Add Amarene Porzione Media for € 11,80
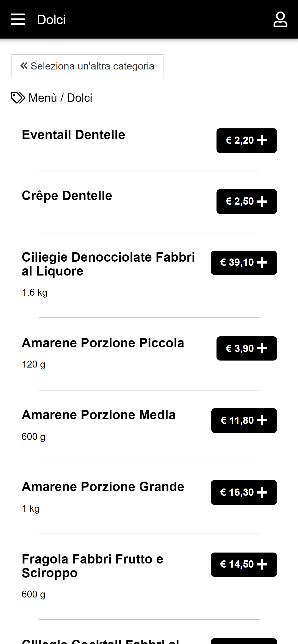Viewport: 298px width, 644px height. (244, 420)
